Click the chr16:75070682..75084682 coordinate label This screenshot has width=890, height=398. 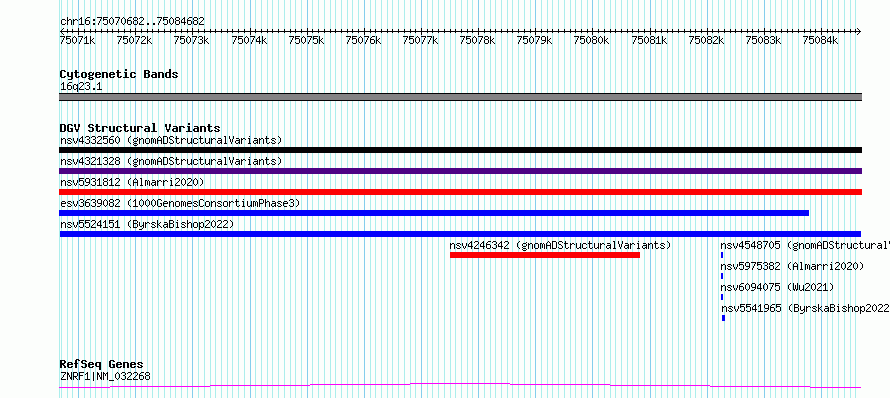click(132, 22)
